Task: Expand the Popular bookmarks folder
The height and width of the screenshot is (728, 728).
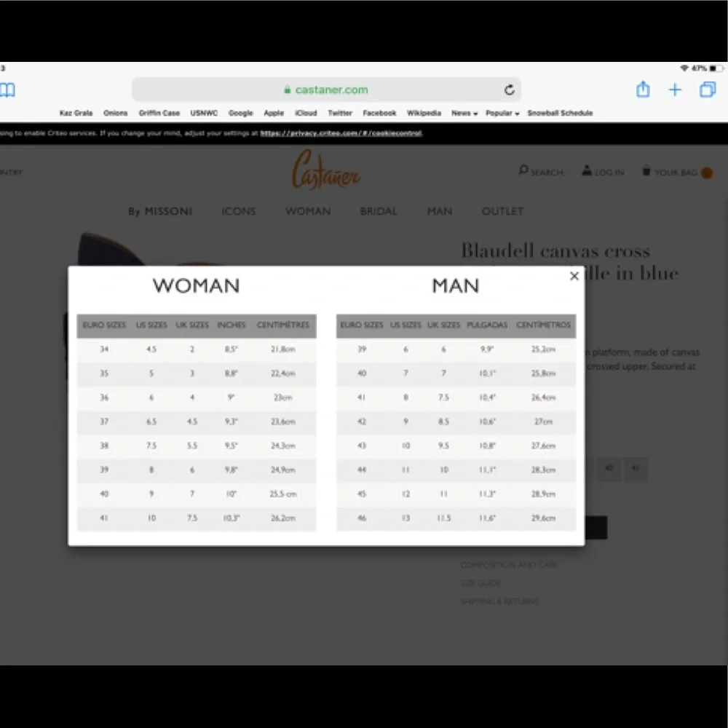Action: point(502,113)
